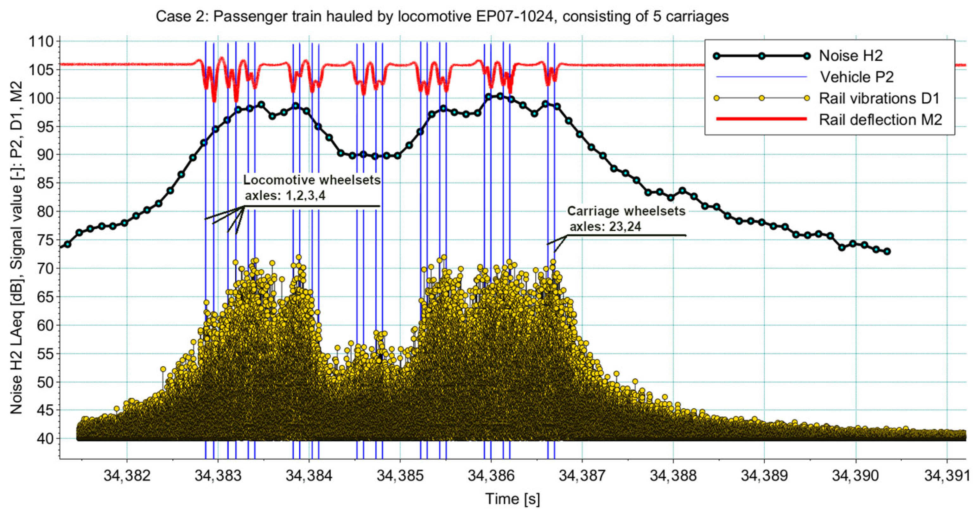Click the Locomotive wheelsets annotation text
Screen dimensions: 980x519
click(312, 180)
